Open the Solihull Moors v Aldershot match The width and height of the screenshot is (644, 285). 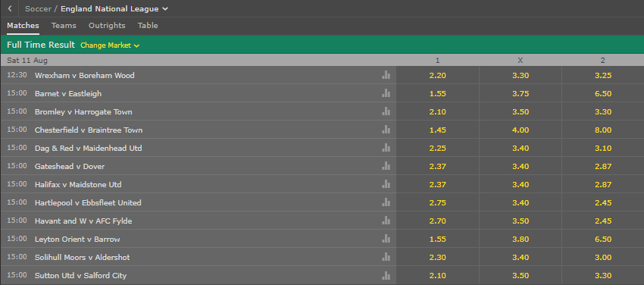[x=82, y=257]
